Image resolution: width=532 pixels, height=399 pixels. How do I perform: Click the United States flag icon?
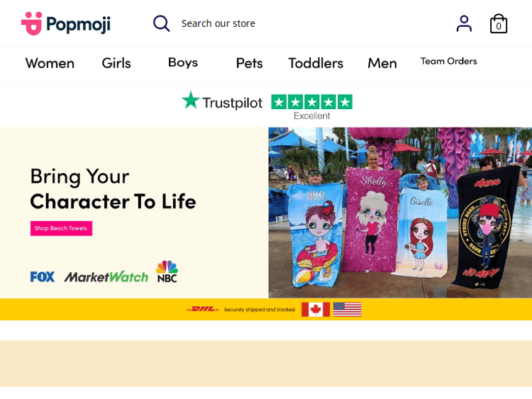point(348,309)
